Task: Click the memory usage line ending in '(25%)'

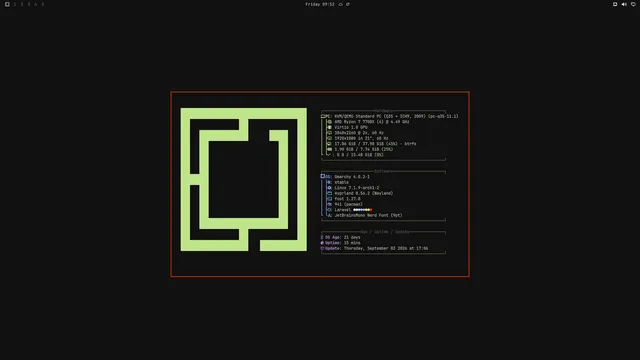Action: pos(364,149)
